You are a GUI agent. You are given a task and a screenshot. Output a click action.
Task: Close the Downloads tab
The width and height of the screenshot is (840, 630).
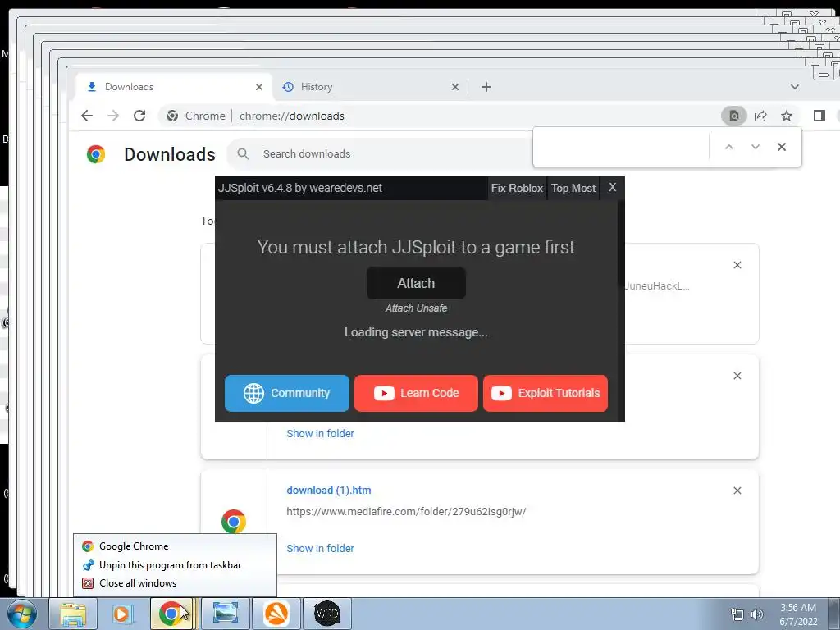(258, 87)
